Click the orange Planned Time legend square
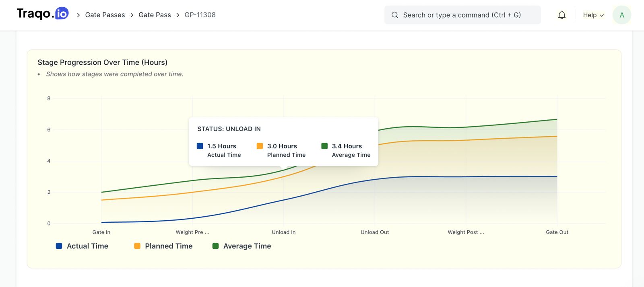Image resolution: width=644 pixels, height=287 pixels. 137,246
